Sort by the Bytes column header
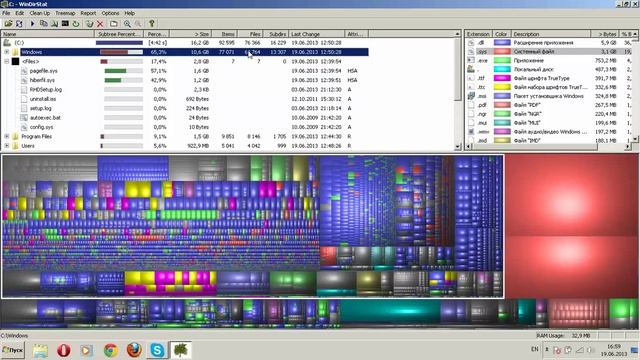The height and width of the screenshot is (360, 640). (604, 34)
